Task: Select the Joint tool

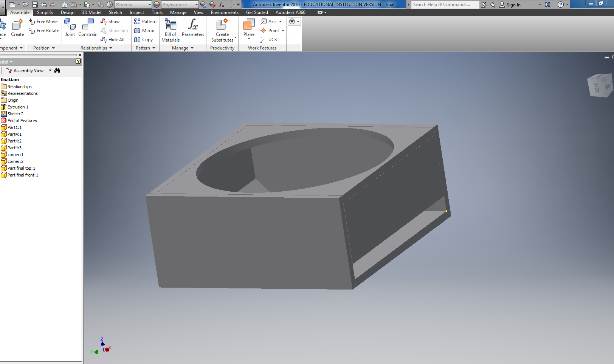Action: [70, 28]
